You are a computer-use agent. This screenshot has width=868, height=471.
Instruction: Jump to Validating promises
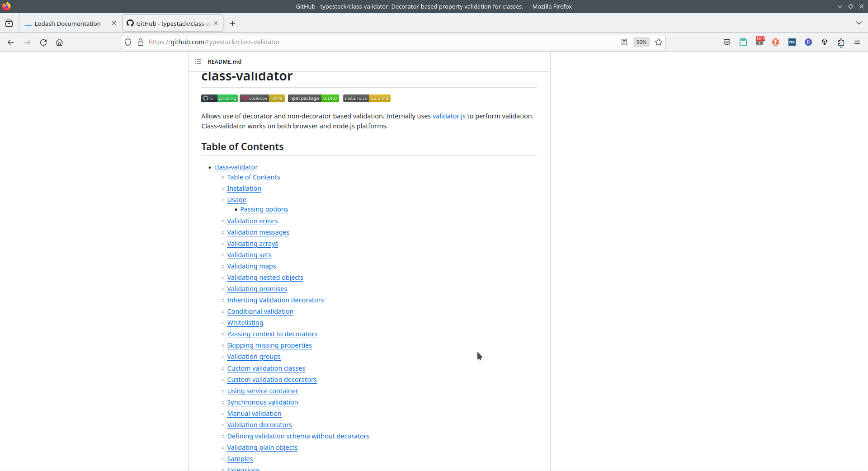pos(257,289)
